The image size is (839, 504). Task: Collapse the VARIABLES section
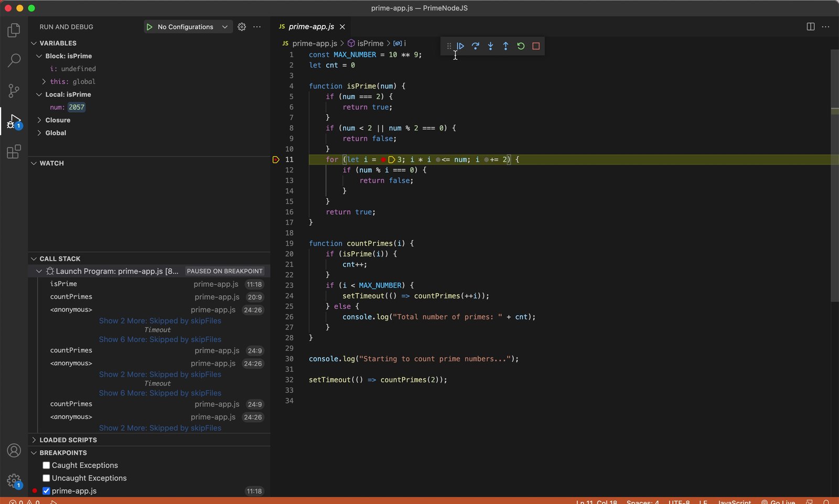tap(34, 43)
